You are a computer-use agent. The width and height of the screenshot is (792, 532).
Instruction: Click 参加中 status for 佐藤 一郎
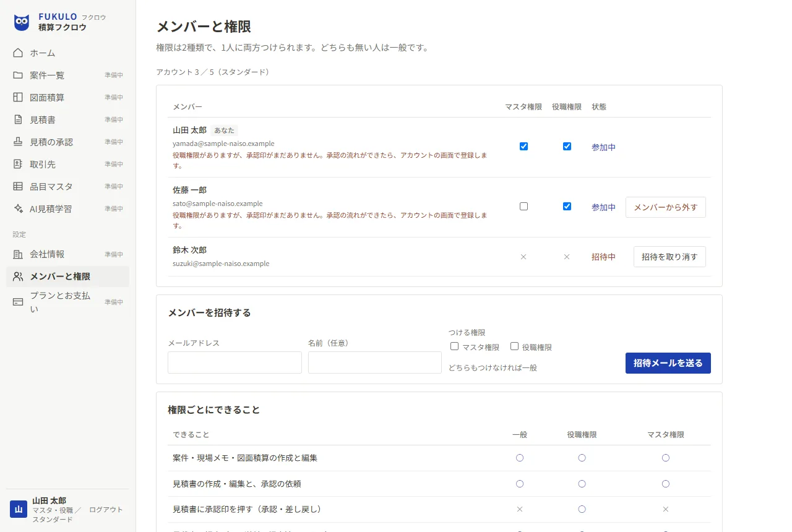point(603,207)
